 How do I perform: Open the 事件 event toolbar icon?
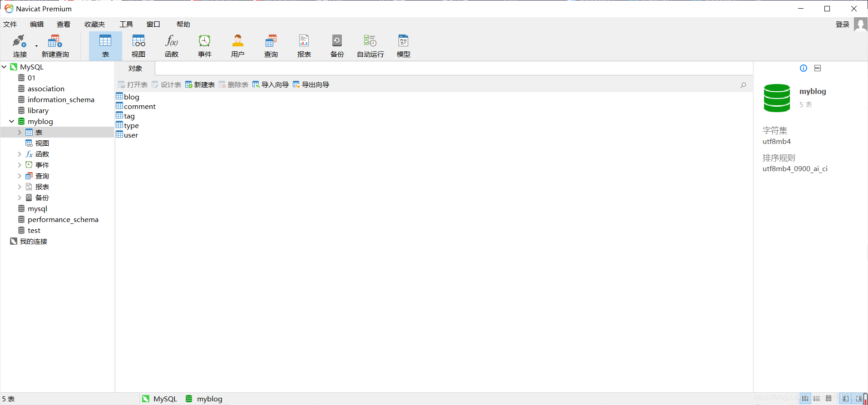(205, 46)
